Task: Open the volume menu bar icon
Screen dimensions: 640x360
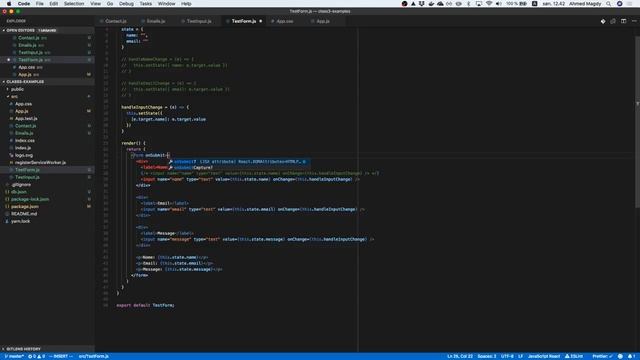Action: click(498, 4)
